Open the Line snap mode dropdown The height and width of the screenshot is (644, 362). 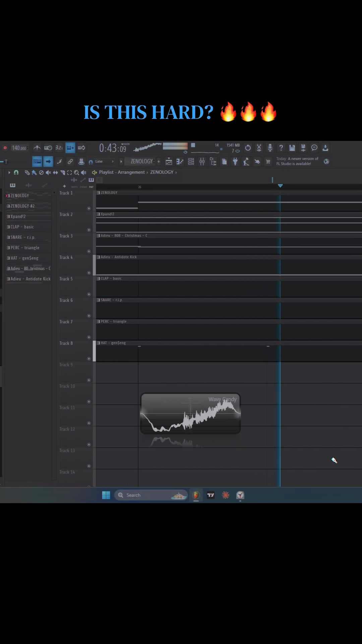[104, 162]
